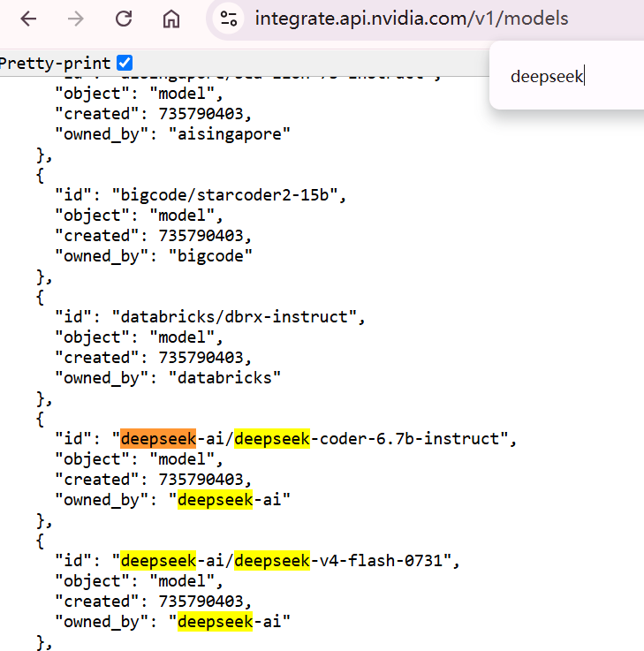Click "object": "model" line under starcoder2 entry

[x=139, y=216]
